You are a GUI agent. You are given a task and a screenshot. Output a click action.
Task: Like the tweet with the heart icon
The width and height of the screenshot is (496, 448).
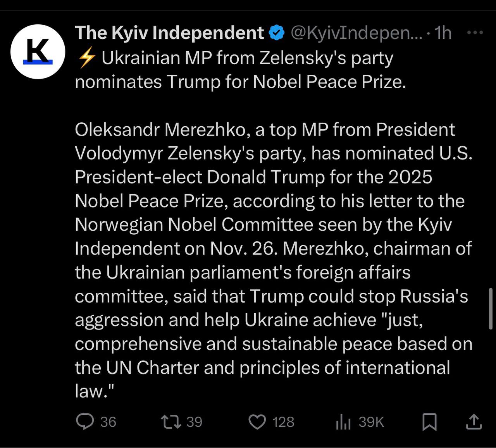tap(257, 422)
